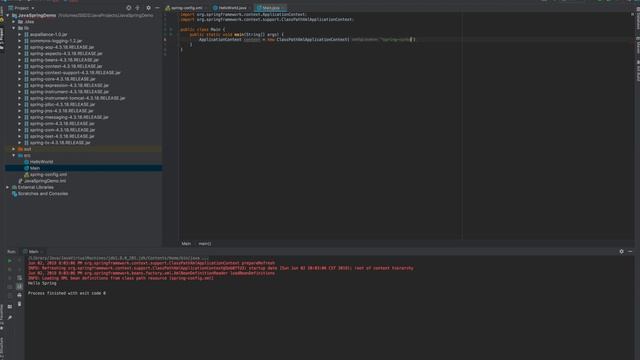Image resolution: width=640 pixels, height=360 pixels.
Task: Place cursor in the ApplicationContext code line
Action: [x=306, y=40]
